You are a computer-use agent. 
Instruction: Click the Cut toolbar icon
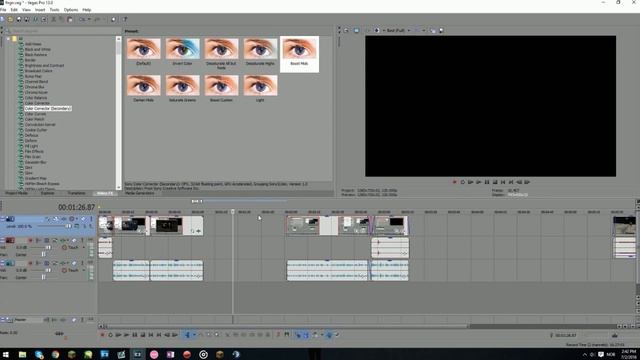point(53,19)
